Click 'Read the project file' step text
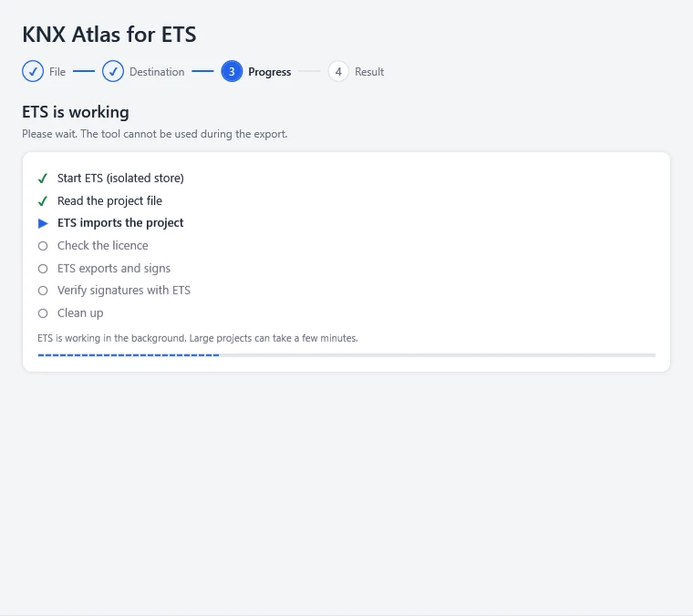The height and width of the screenshot is (616, 693). [109, 200]
